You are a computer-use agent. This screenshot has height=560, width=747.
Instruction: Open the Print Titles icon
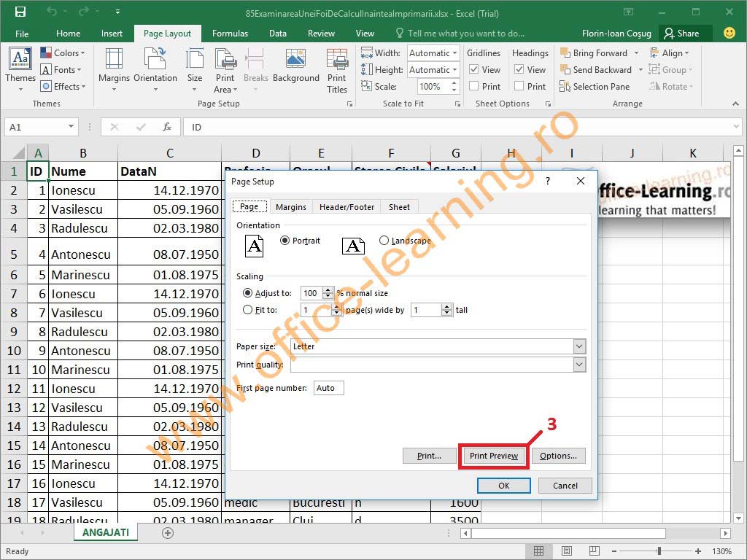(x=337, y=59)
